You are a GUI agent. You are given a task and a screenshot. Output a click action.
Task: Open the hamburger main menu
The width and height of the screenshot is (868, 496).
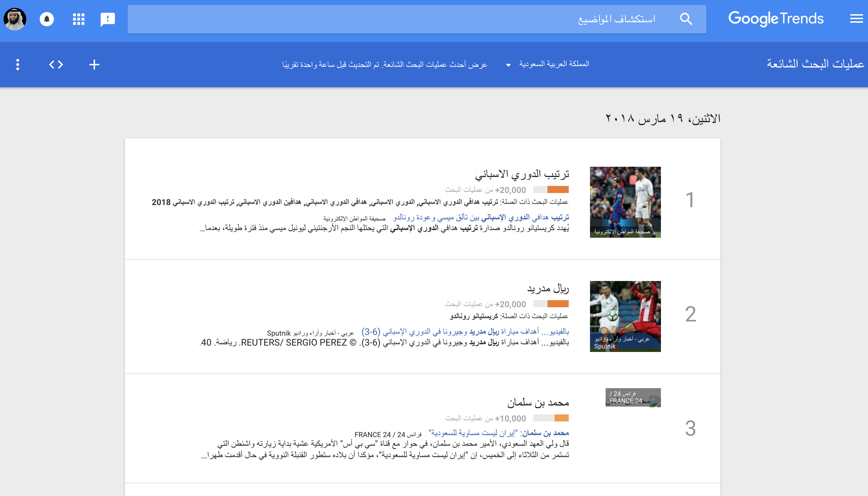click(x=856, y=18)
